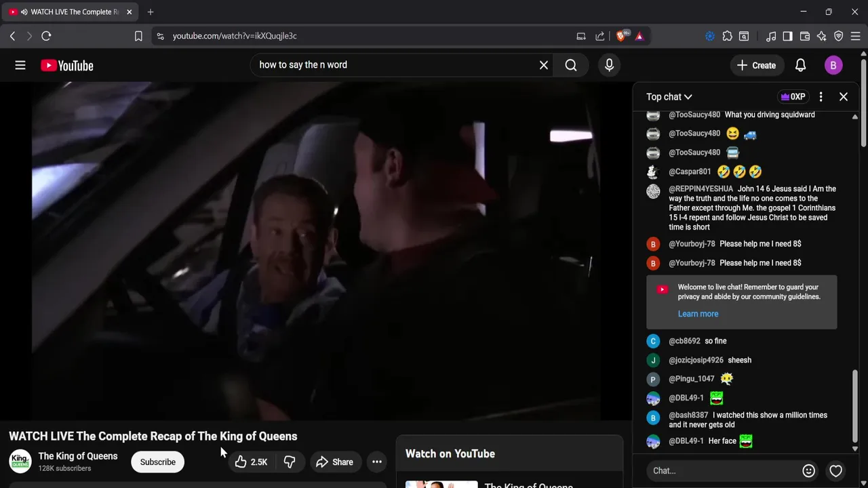The height and width of the screenshot is (488, 868).
Task: Click @Pingu_1047 chat username
Action: tap(692, 379)
